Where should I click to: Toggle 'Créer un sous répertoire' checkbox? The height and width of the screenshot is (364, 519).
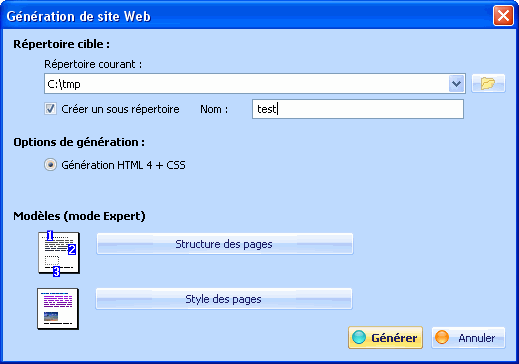[50, 109]
